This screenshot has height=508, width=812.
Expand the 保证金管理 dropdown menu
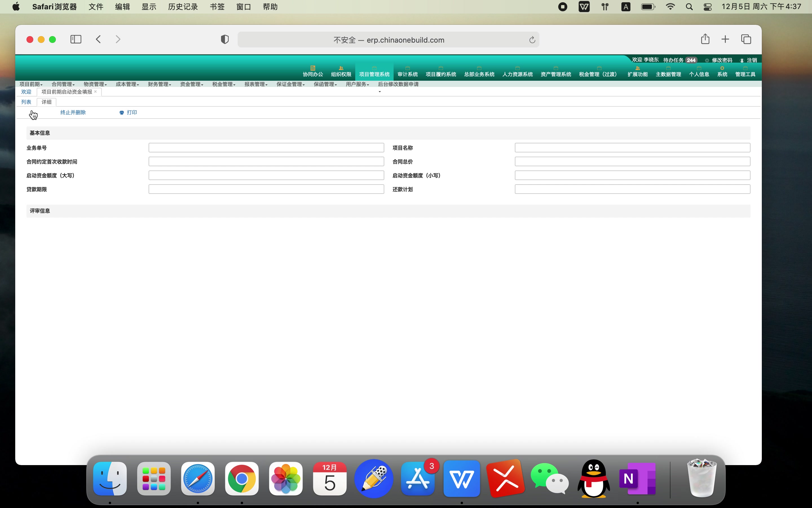click(291, 84)
